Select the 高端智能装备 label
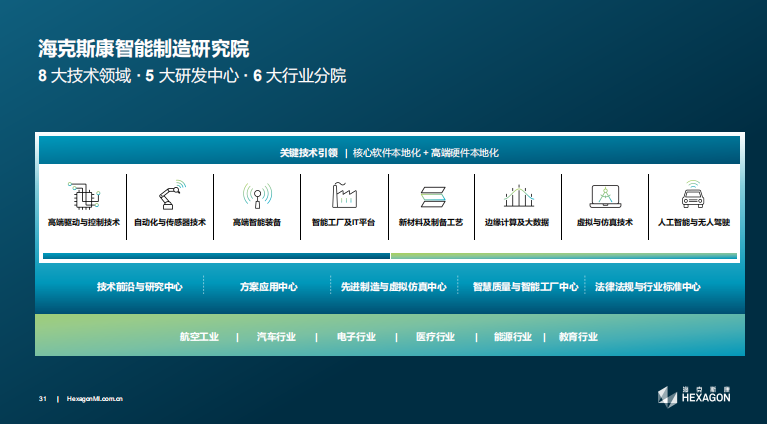The height and width of the screenshot is (424, 767). point(257,223)
